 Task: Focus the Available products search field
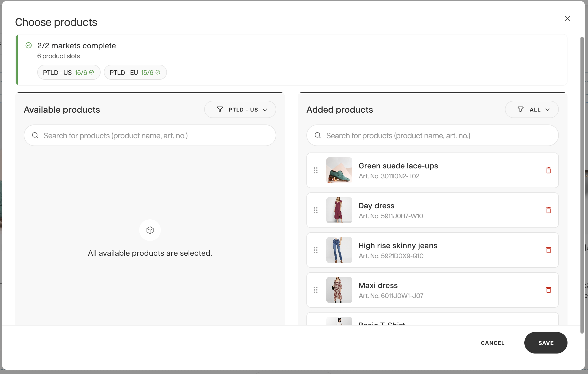pos(150,135)
